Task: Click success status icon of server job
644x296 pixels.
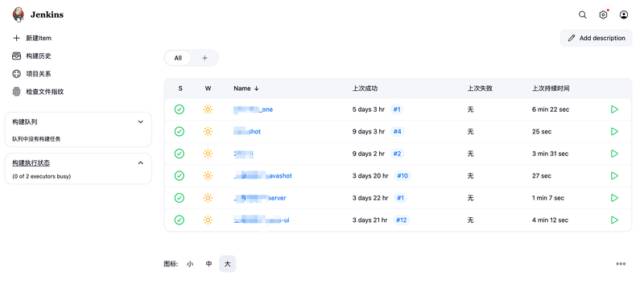Action: [x=179, y=198]
